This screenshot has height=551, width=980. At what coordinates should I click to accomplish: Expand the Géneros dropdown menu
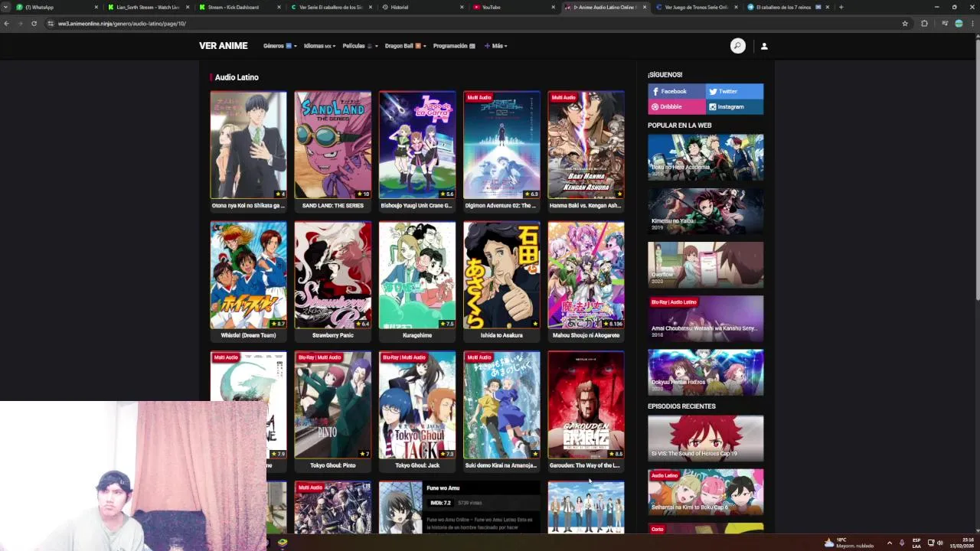[279, 46]
